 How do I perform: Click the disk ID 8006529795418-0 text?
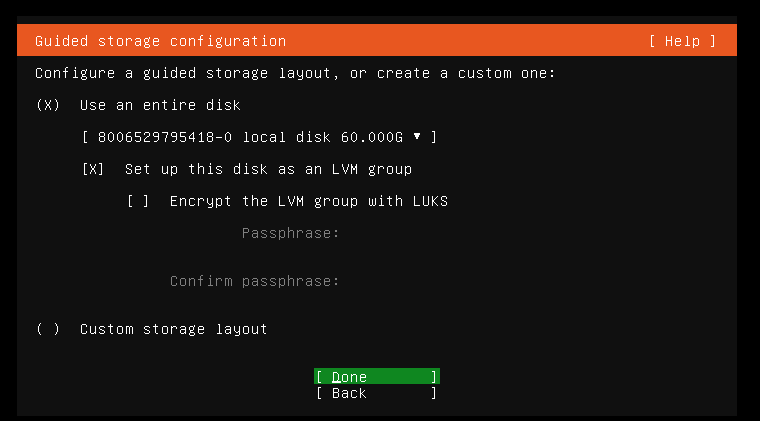coord(165,137)
